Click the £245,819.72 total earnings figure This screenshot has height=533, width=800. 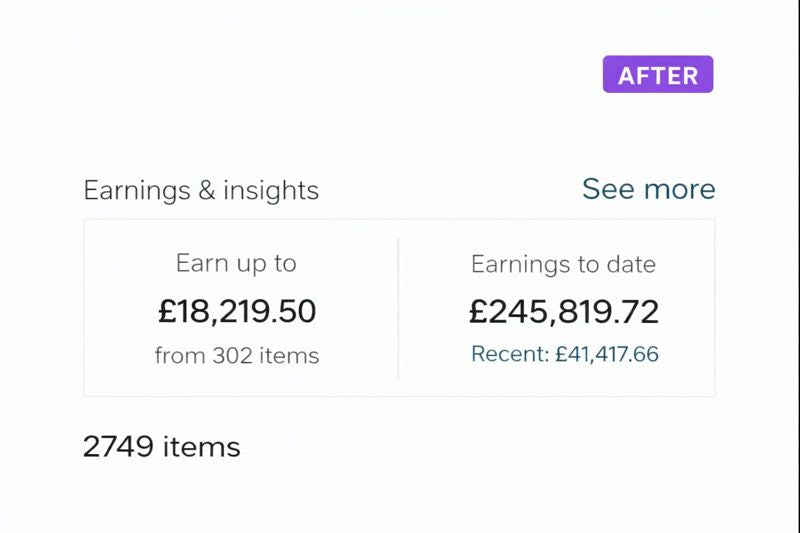click(x=564, y=311)
